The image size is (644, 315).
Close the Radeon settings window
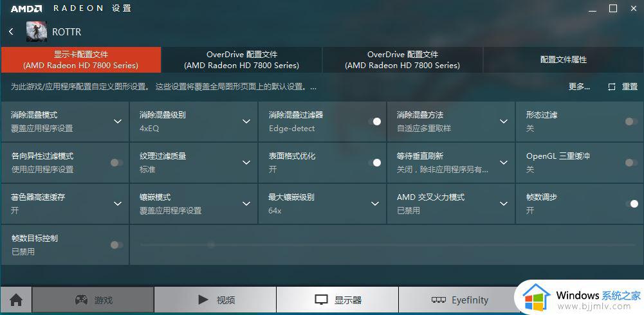coord(634,8)
